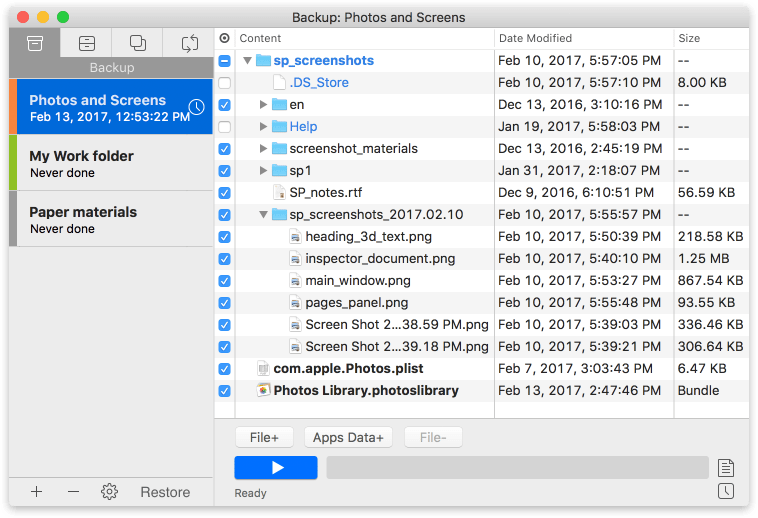This screenshot has width=758, height=518.
Task: Select the My Work folder project
Action: coord(111,163)
